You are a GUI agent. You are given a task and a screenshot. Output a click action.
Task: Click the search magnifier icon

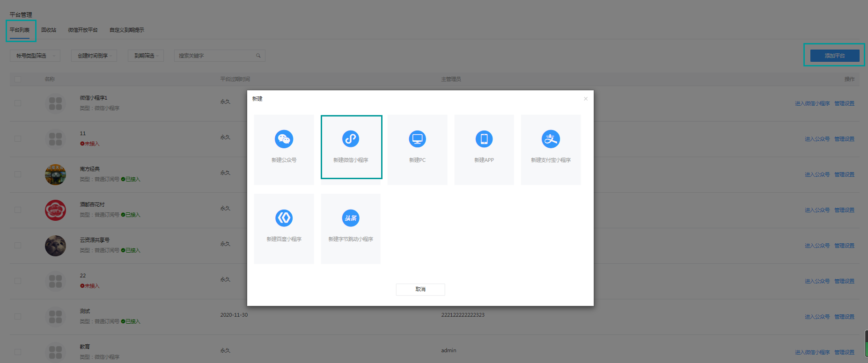(258, 56)
